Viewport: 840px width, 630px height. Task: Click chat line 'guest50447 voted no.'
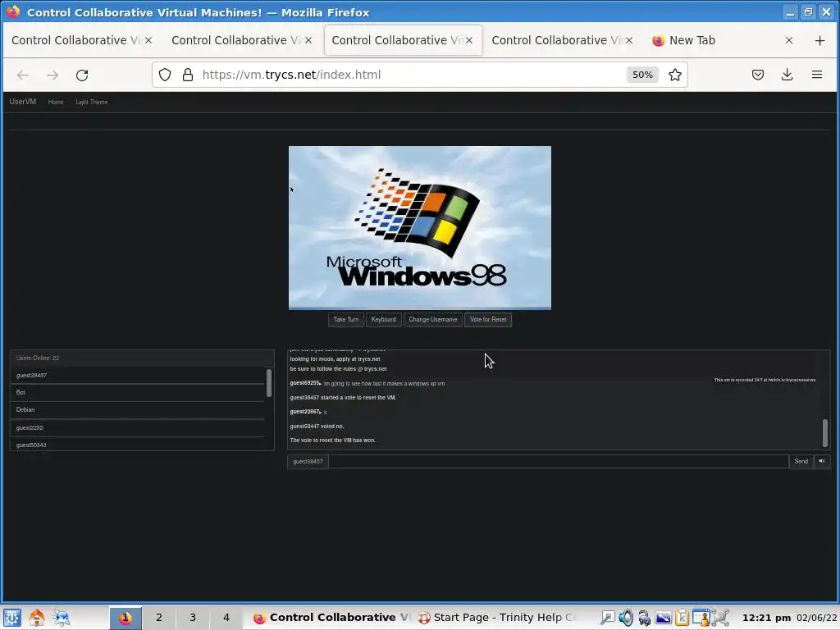[317, 426]
